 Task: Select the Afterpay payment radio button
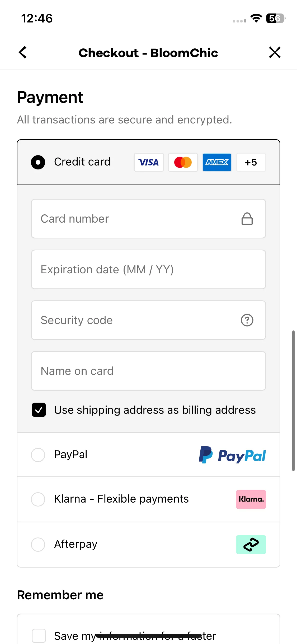[x=38, y=545]
